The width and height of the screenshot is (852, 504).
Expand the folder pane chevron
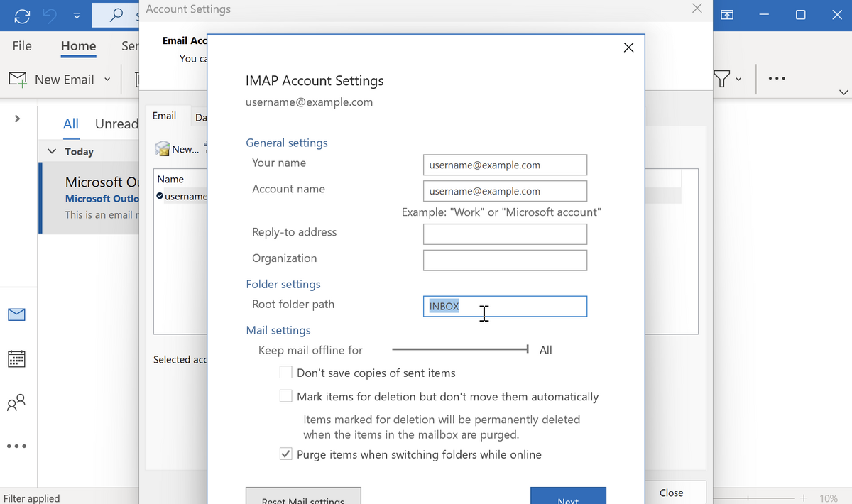click(x=18, y=119)
